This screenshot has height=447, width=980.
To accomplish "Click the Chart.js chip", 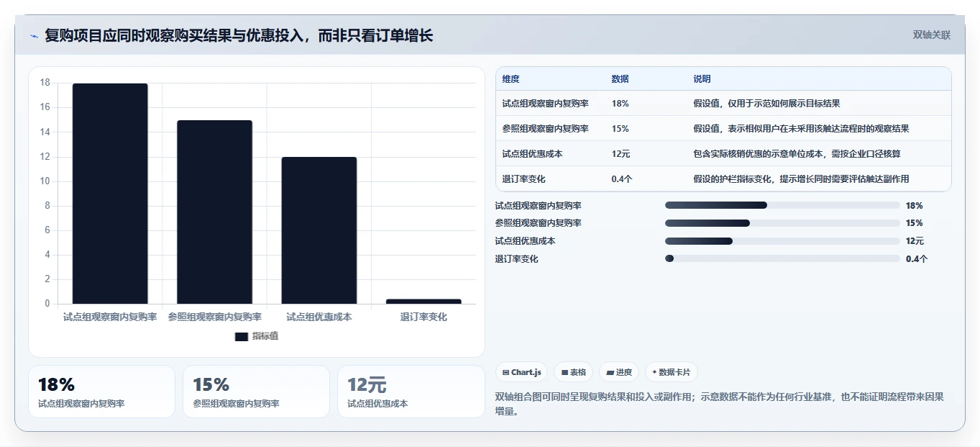I will pos(521,372).
